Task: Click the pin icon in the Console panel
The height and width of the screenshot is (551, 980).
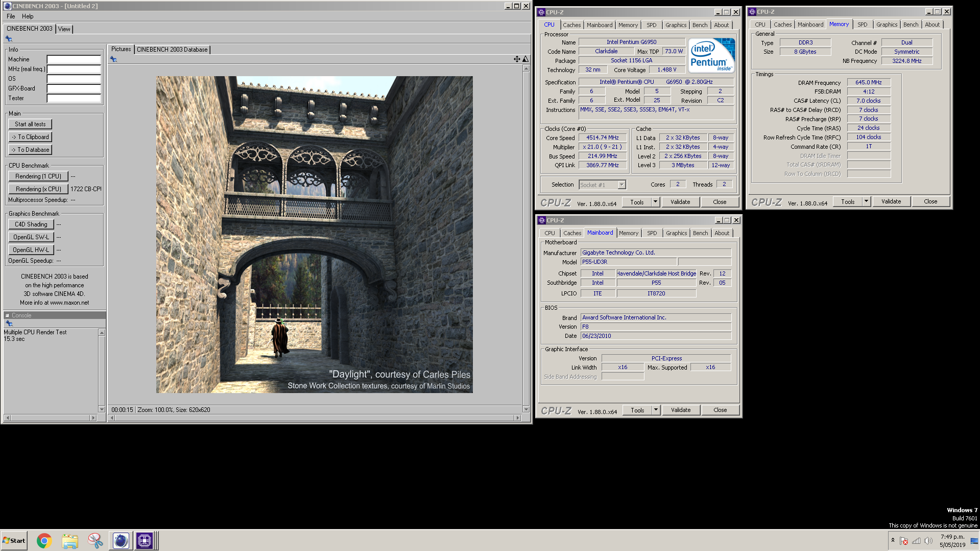Action: tap(9, 324)
